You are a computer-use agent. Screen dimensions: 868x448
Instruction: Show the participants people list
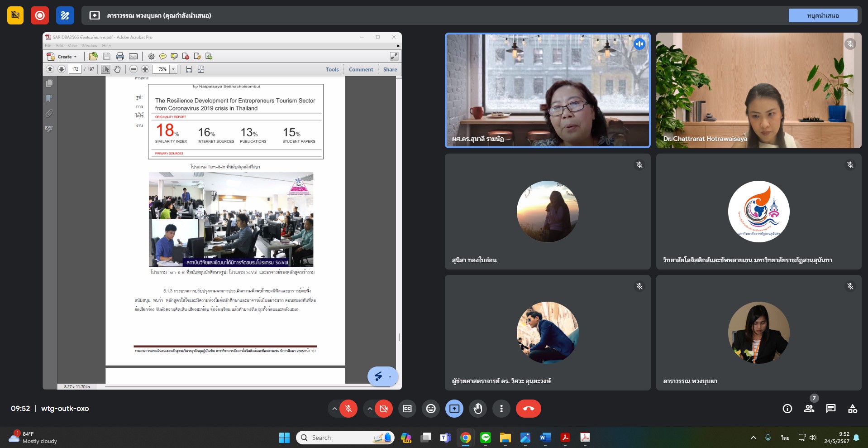[809, 409]
